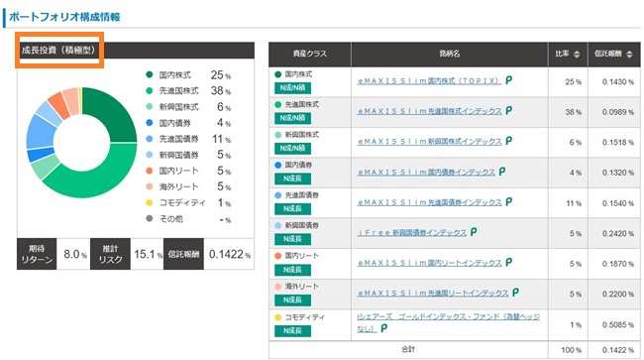The height and width of the screenshot is (360, 644).
Task: Sort table by 信託報酬 column arrows
Action: (x=629, y=54)
